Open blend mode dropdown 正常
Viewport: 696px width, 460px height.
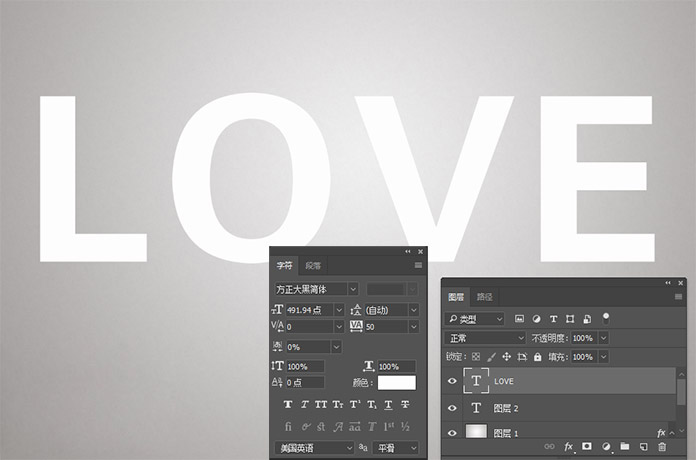[x=485, y=338]
